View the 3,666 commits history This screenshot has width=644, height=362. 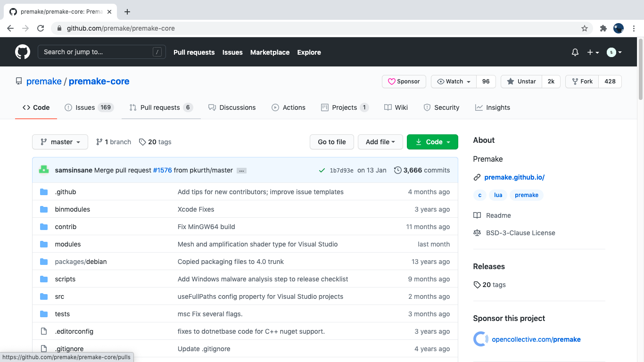coord(422,170)
